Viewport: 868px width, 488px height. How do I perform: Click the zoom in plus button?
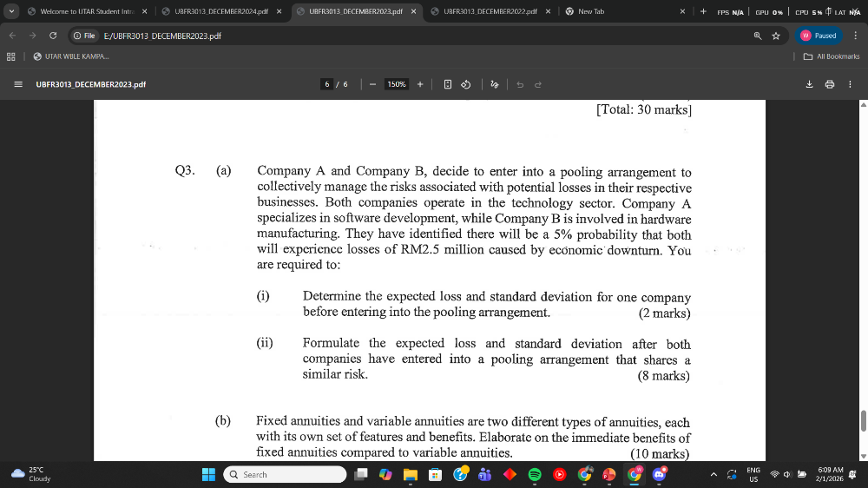[420, 84]
